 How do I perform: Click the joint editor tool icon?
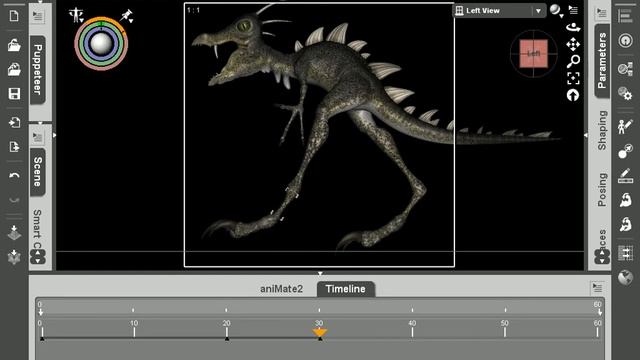click(625, 151)
